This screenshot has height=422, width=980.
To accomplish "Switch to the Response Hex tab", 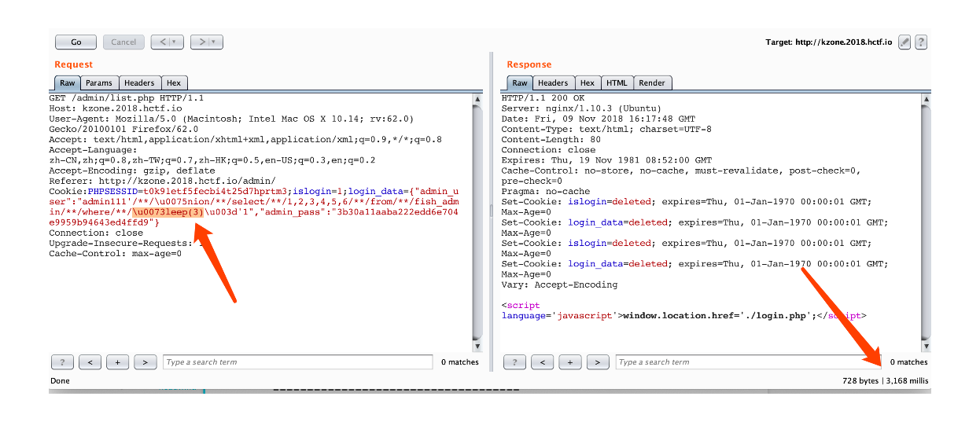I will pyautogui.click(x=588, y=83).
